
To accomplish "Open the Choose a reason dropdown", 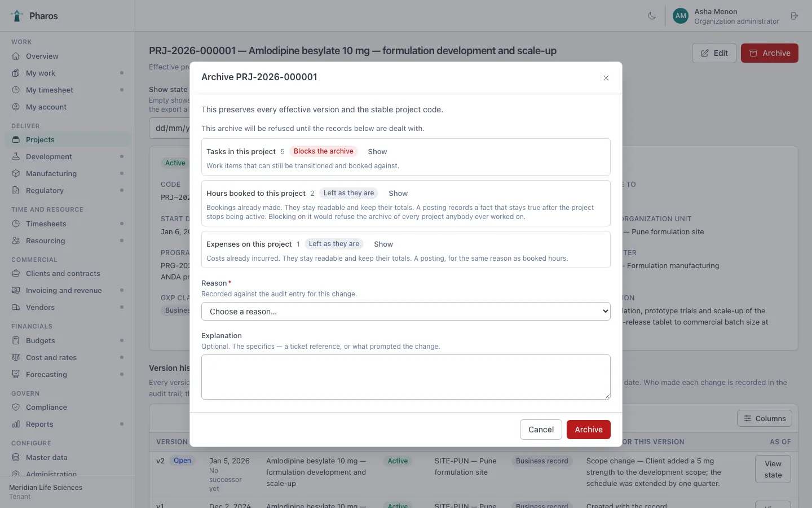I will (406, 312).
